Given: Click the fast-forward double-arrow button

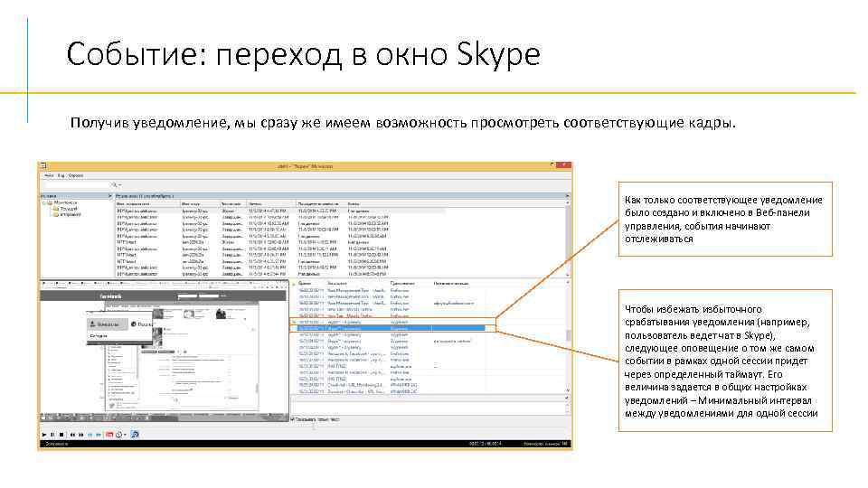Looking at the screenshot, I should [81, 435].
